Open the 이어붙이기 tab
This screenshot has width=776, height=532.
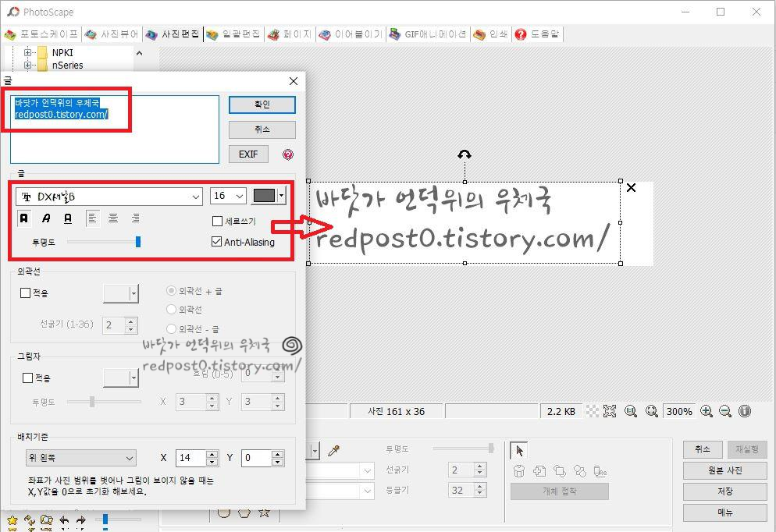pyautogui.click(x=351, y=34)
